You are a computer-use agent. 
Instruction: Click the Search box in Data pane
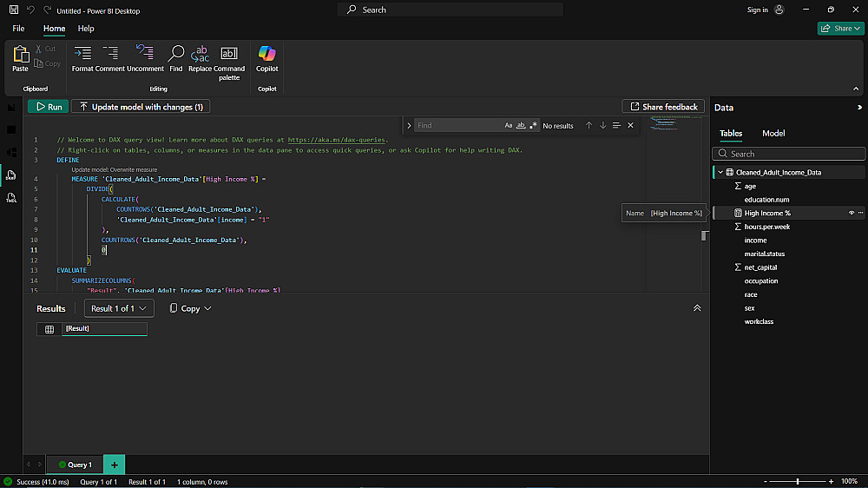pyautogui.click(x=790, y=154)
